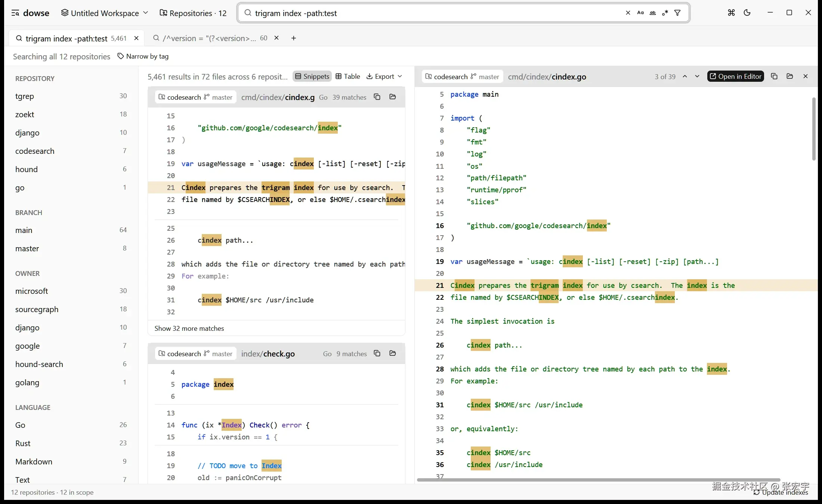Filter by language Go in sidebar
The width and height of the screenshot is (822, 504).
tap(71, 425)
